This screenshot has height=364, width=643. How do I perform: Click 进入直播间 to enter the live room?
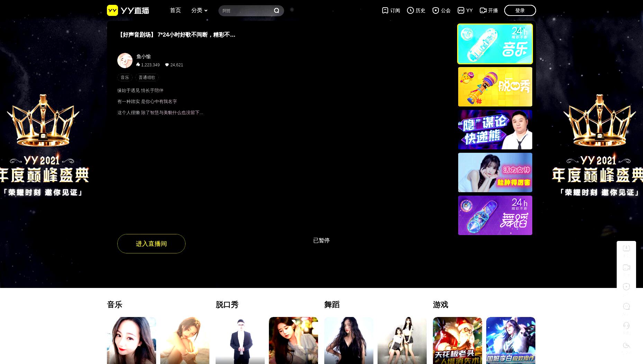(x=151, y=244)
